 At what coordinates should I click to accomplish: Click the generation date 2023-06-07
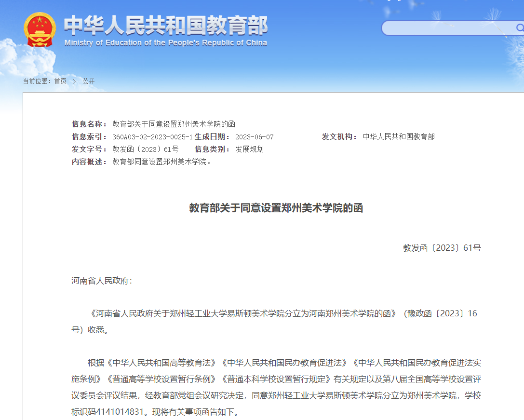(x=254, y=137)
